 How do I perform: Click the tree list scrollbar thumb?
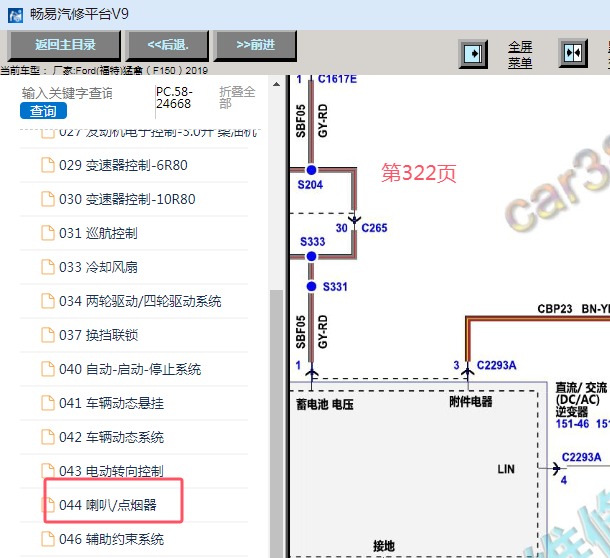pyautogui.click(x=276, y=424)
